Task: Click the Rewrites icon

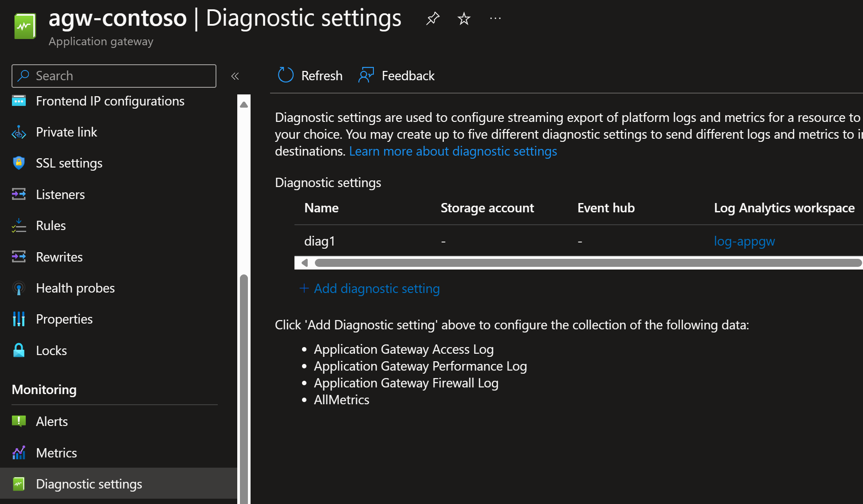Action: pos(19,257)
